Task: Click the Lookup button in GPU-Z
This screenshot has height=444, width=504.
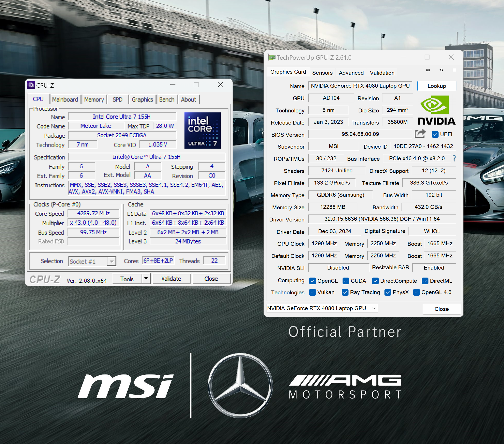Action: point(437,86)
